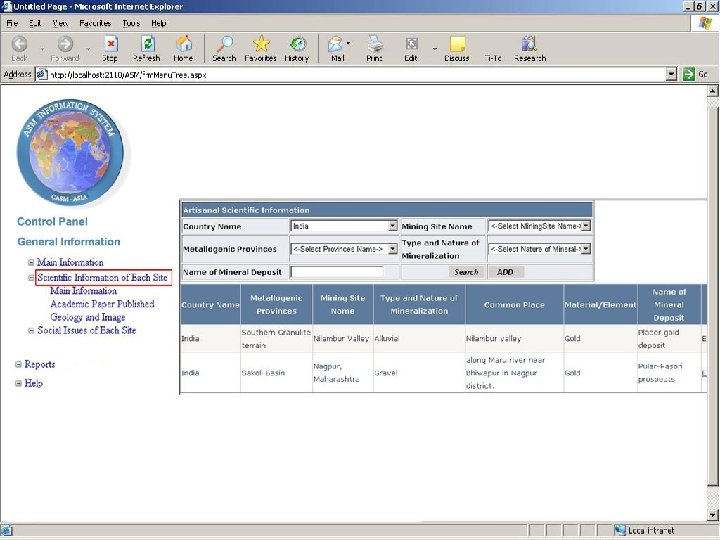Open the address bar dropdown arrow
The image size is (720, 540).
pos(671,74)
